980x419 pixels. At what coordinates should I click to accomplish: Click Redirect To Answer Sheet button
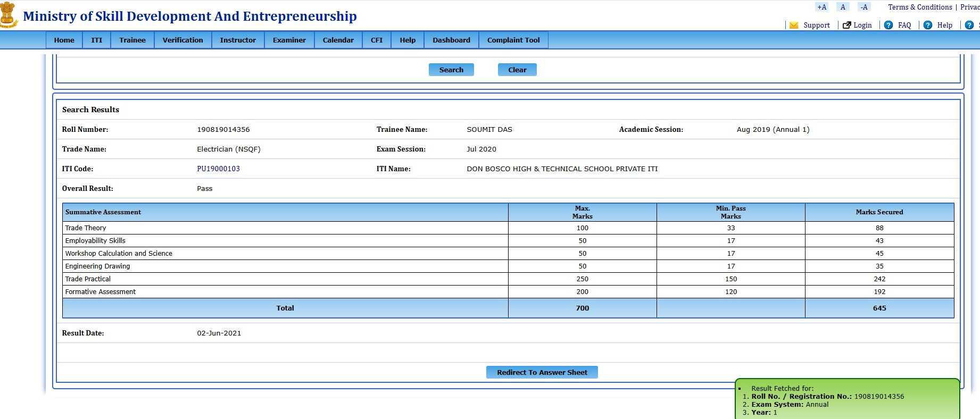542,372
